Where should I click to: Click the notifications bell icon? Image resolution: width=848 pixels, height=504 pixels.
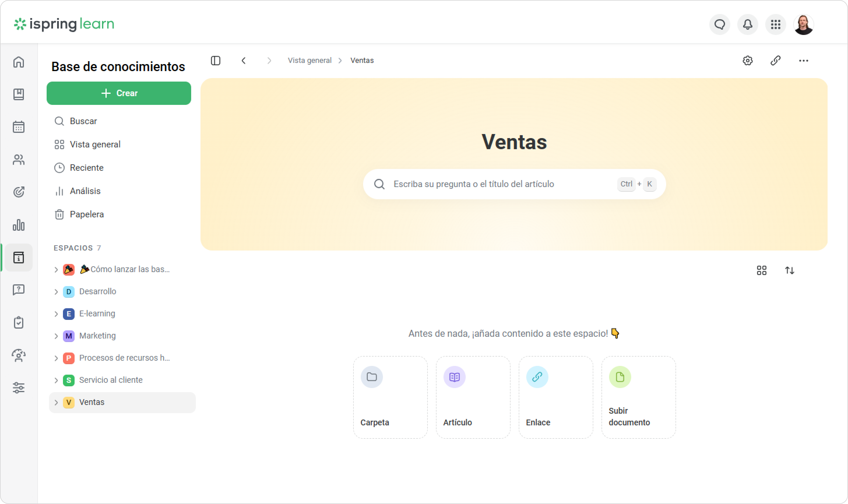coord(747,24)
